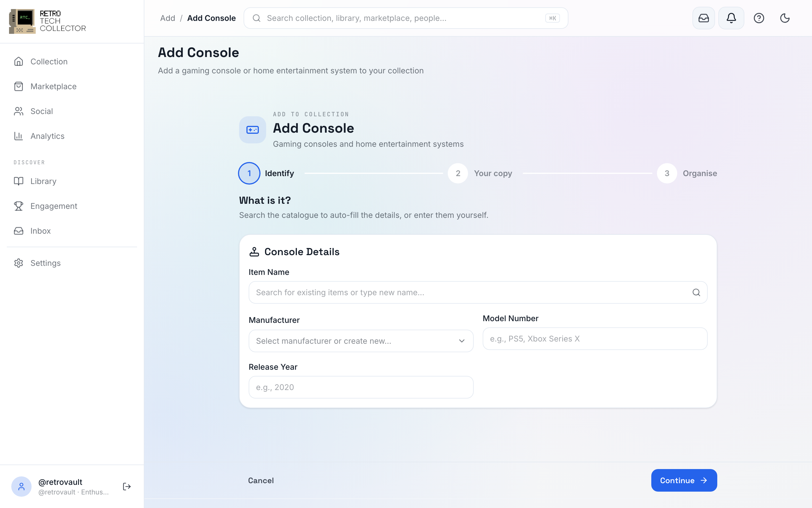The height and width of the screenshot is (508, 812).
Task: Open notifications bell
Action: coord(731,18)
